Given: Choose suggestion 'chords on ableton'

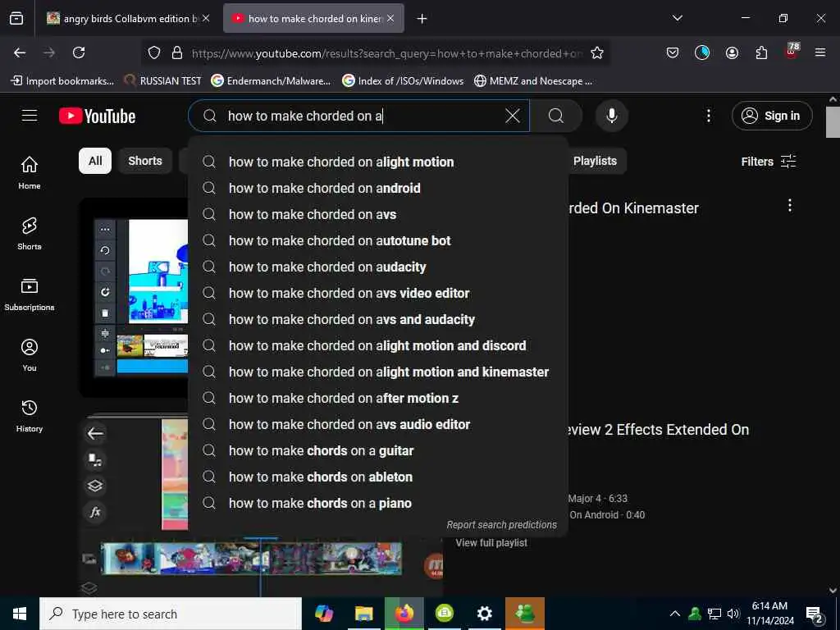Looking at the screenshot, I should tap(378, 477).
